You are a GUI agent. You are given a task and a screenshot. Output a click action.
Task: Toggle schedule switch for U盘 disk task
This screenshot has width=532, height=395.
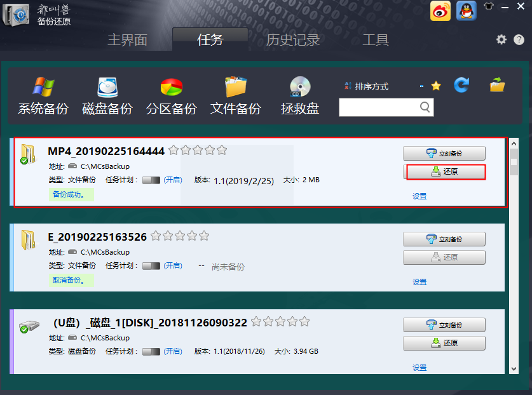pyautogui.click(x=151, y=351)
